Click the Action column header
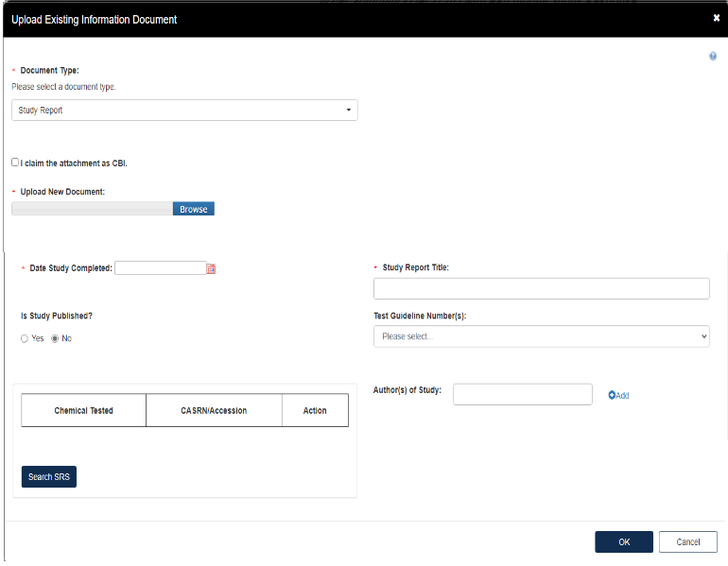728x566 pixels. click(x=315, y=411)
